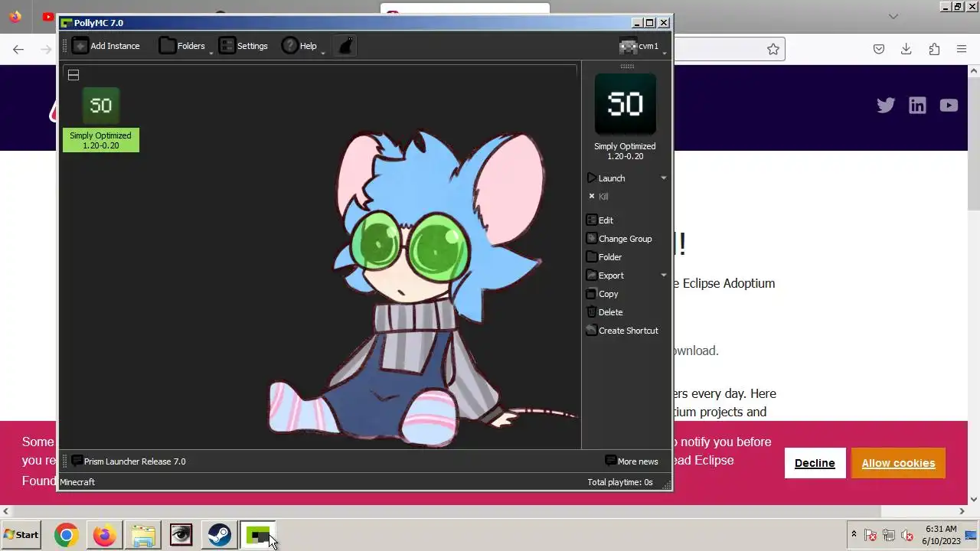Click the Action Center flag tray icon
The image size is (980, 551).
pyautogui.click(x=871, y=536)
